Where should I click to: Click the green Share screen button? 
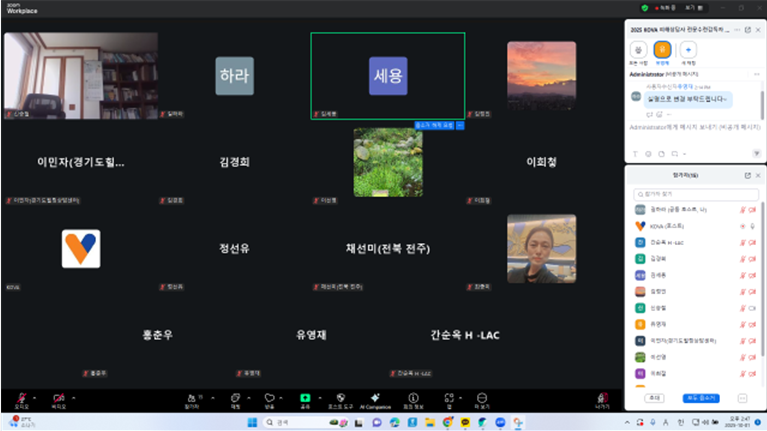305,398
